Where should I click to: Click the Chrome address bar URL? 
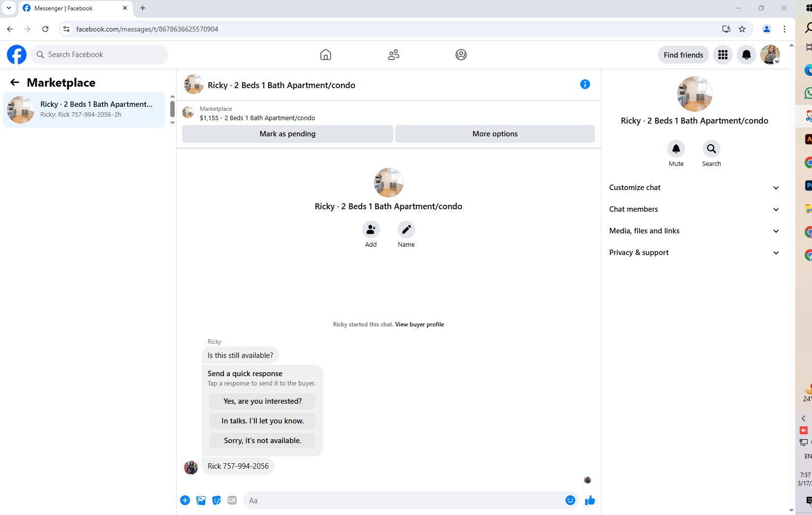coord(147,29)
